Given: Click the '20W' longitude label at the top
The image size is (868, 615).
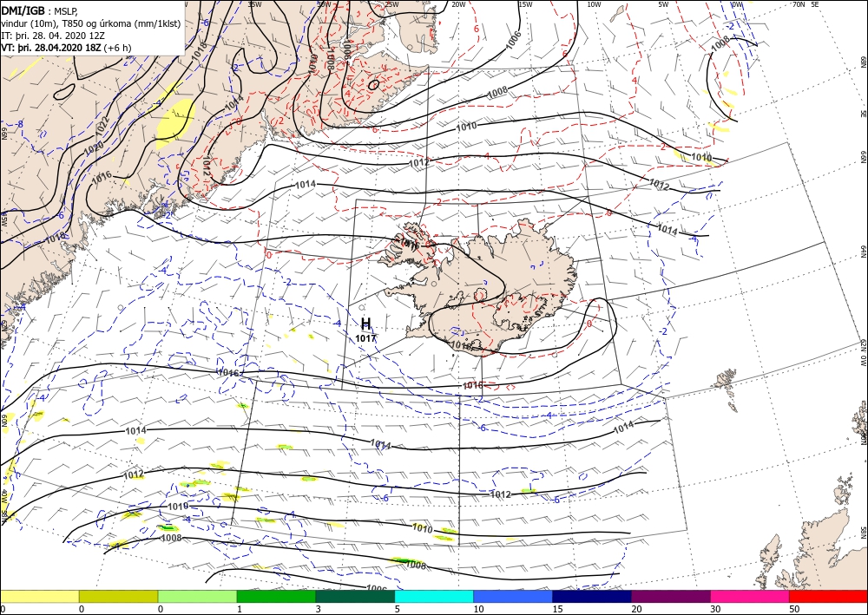Looking at the screenshot, I should (458, 4).
